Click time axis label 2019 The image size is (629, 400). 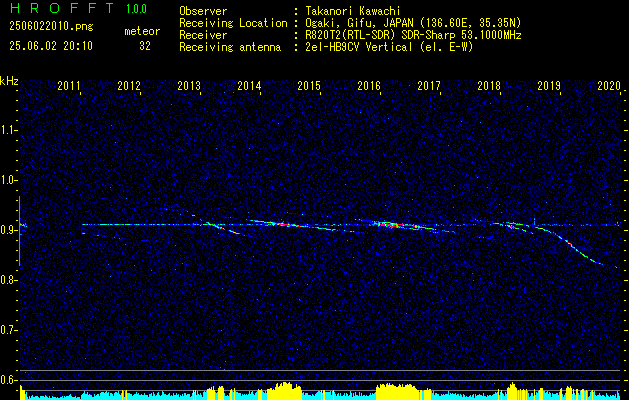(549, 85)
